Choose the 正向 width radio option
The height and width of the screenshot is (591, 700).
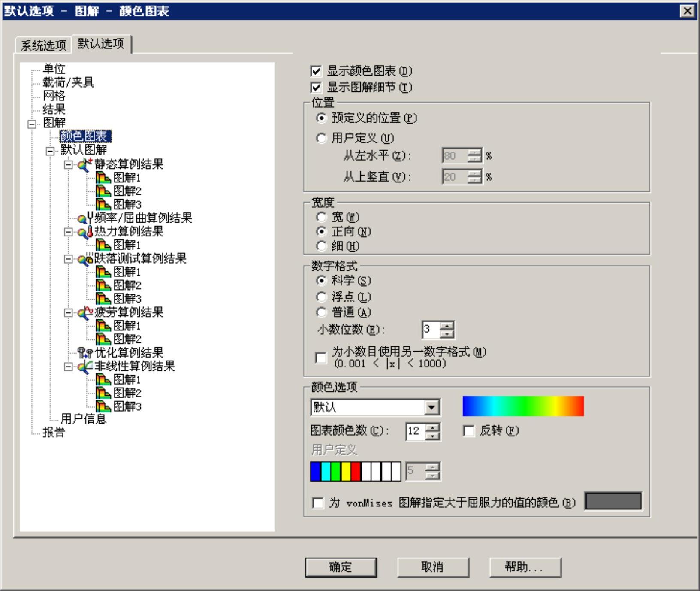[321, 232]
